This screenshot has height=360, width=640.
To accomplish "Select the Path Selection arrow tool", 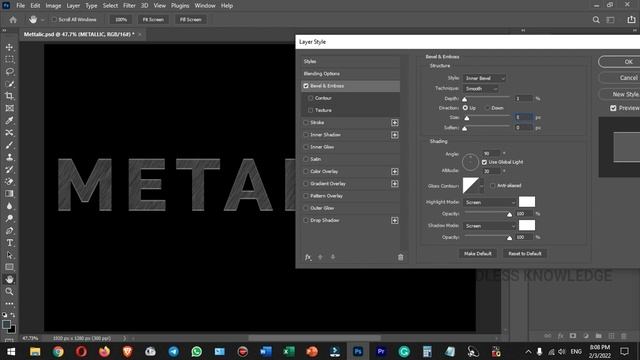I will [x=9, y=255].
